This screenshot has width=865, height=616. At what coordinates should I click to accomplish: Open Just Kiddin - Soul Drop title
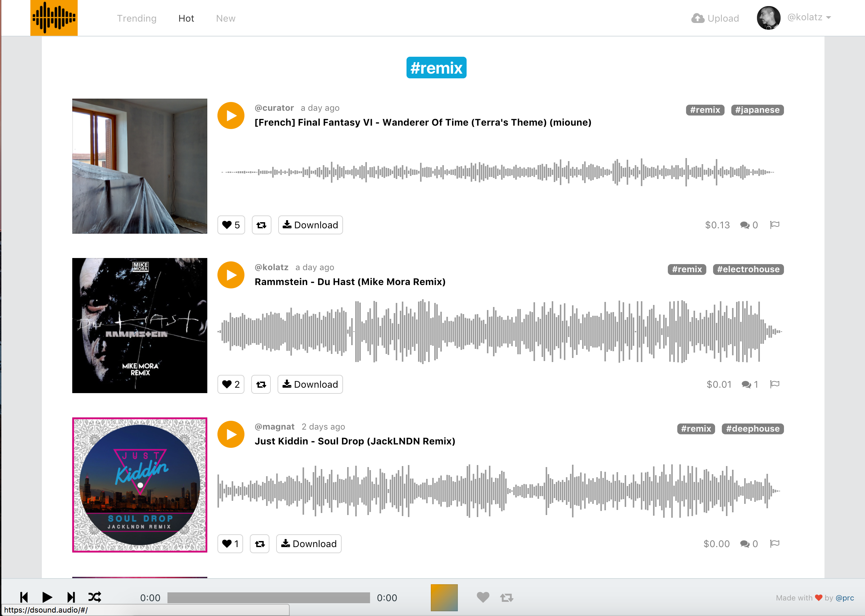pos(355,441)
